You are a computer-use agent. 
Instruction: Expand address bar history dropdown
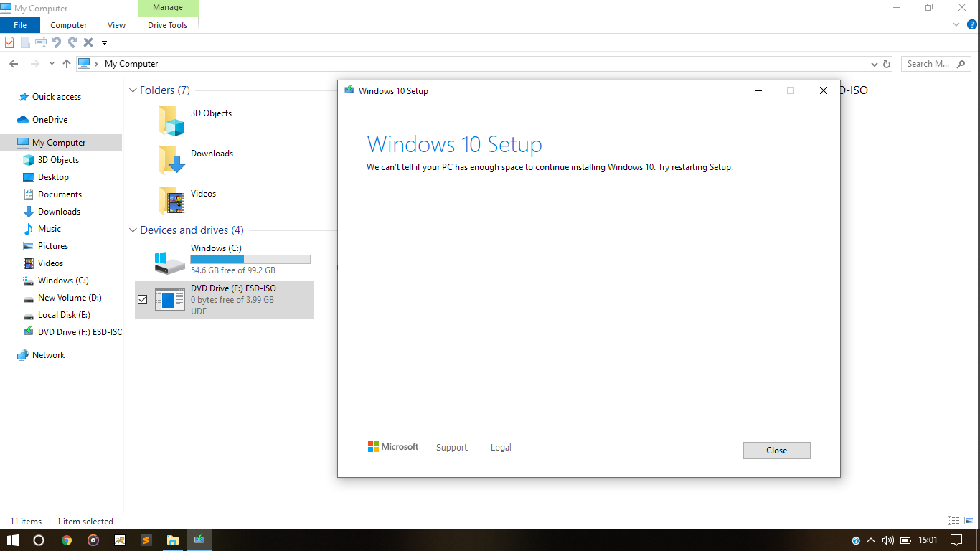tap(874, 64)
